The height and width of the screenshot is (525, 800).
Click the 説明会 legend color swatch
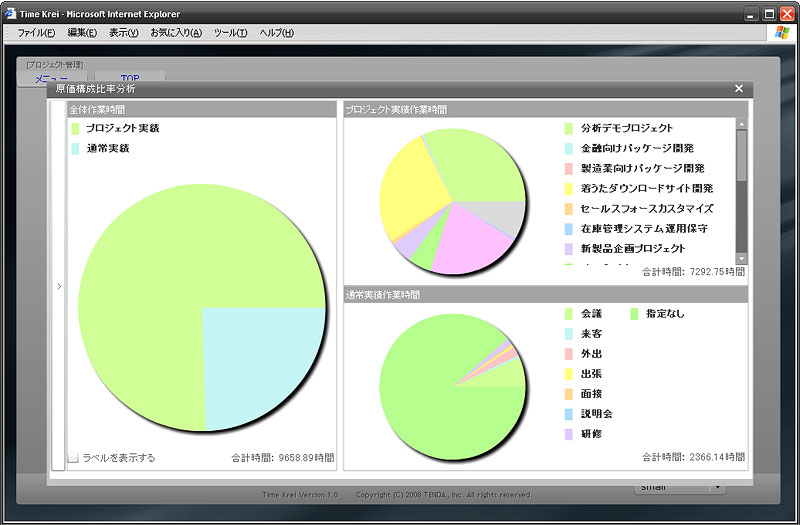(x=569, y=414)
